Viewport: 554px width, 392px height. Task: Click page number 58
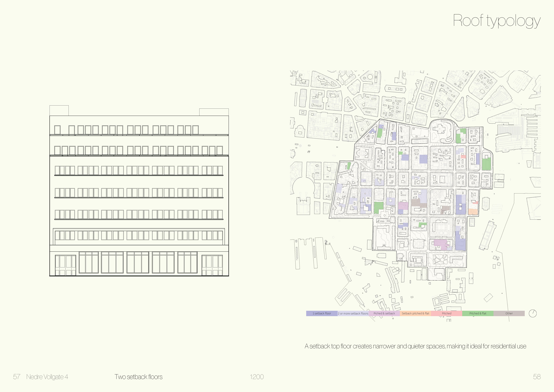point(537,377)
